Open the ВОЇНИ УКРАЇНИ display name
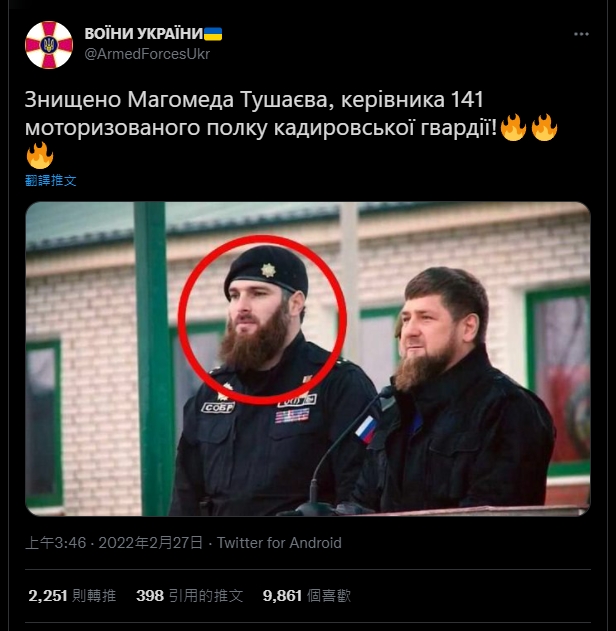Image resolution: width=616 pixels, height=631 pixels. [144, 34]
